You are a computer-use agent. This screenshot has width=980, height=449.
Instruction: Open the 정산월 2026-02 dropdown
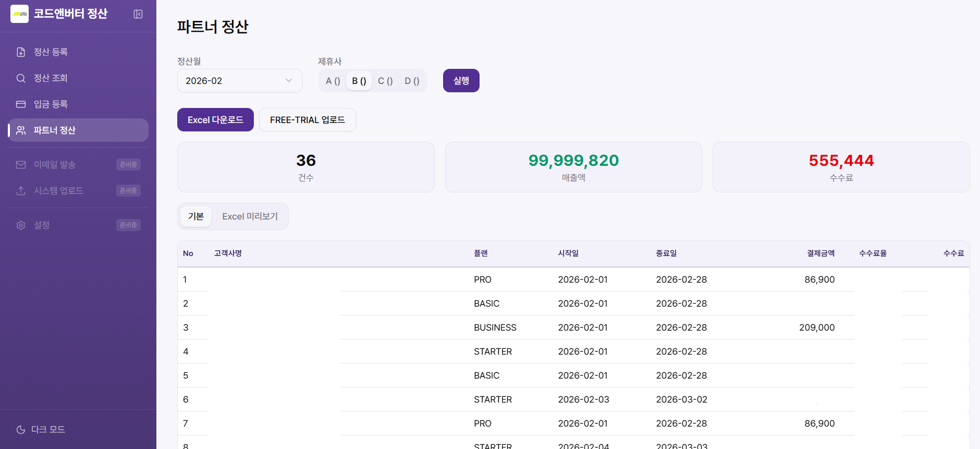coord(239,81)
